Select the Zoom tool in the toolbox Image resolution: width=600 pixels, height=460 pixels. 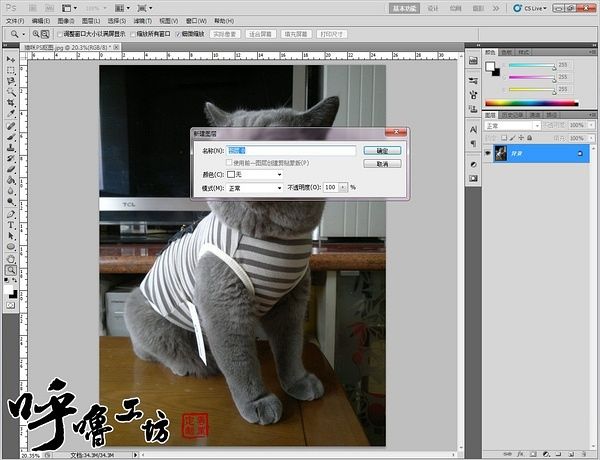click(x=11, y=269)
